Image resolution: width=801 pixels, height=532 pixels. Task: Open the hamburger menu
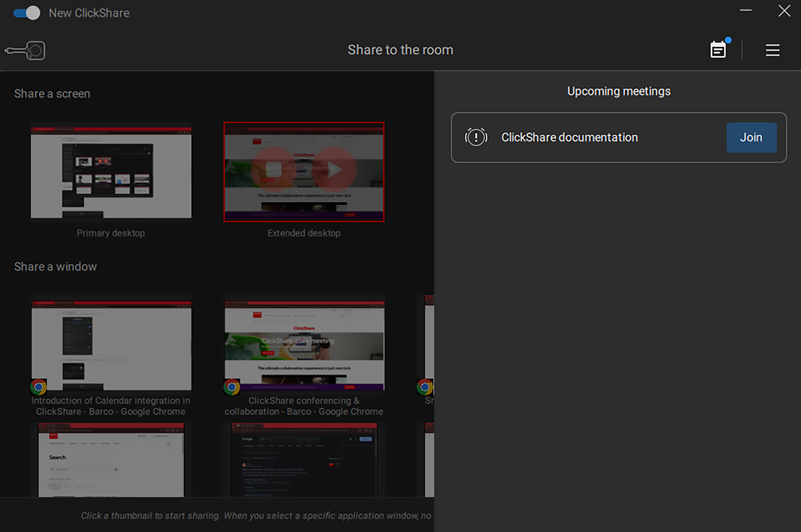tap(773, 50)
